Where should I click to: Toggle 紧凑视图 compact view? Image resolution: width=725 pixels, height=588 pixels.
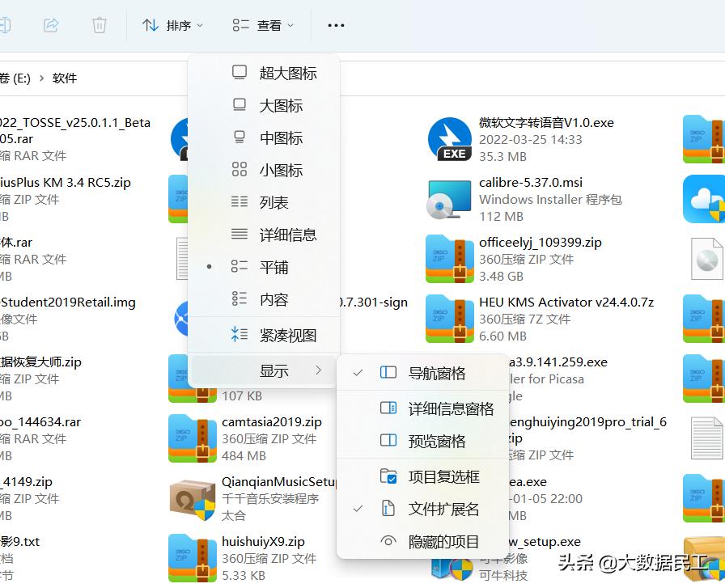point(264,335)
